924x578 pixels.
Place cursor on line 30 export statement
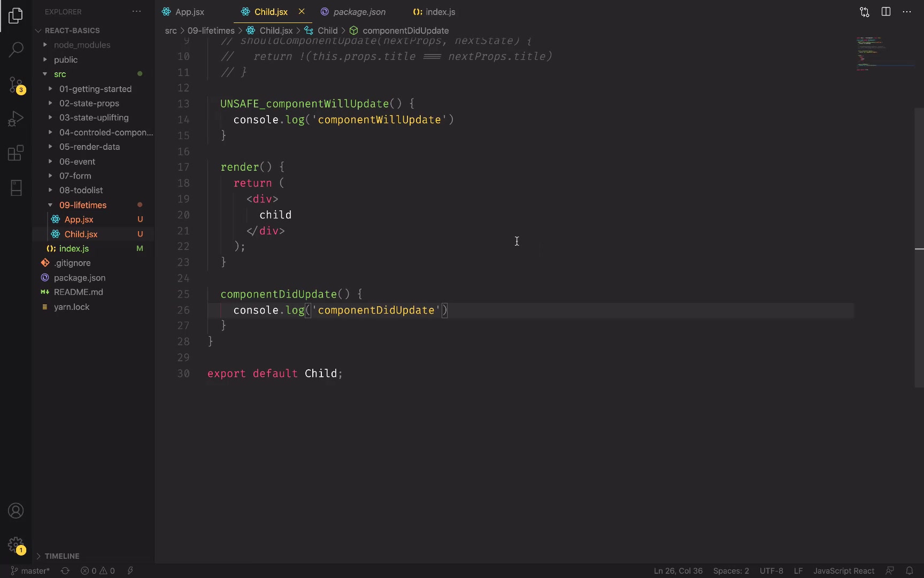(275, 374)
